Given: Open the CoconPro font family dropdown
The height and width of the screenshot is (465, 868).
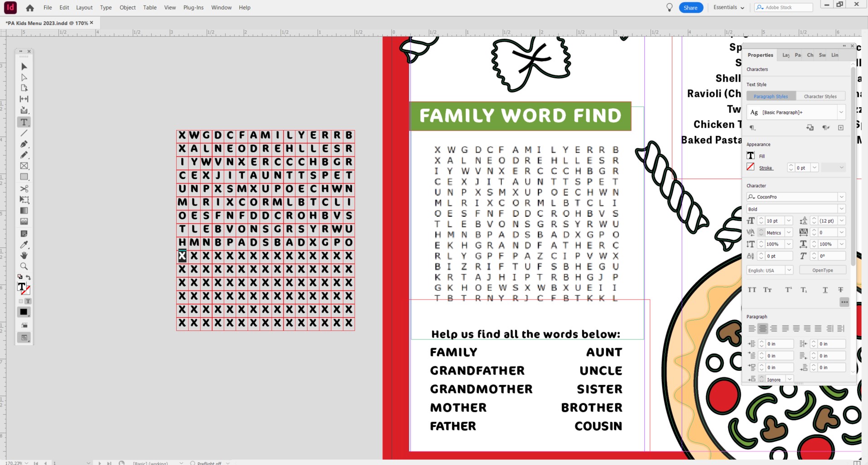Looking at the screenshot, I should (841, 197).
